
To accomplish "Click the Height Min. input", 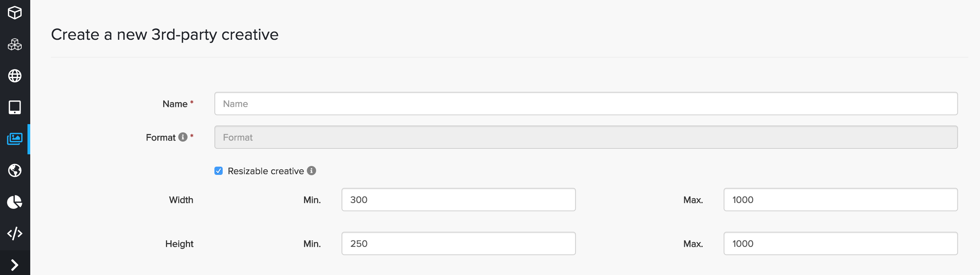I will pos(458,243).
